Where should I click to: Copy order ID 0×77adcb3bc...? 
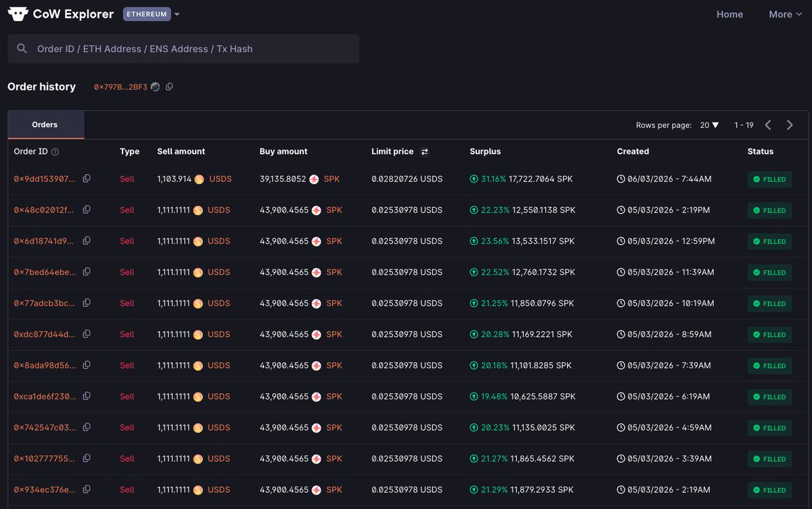87,303
